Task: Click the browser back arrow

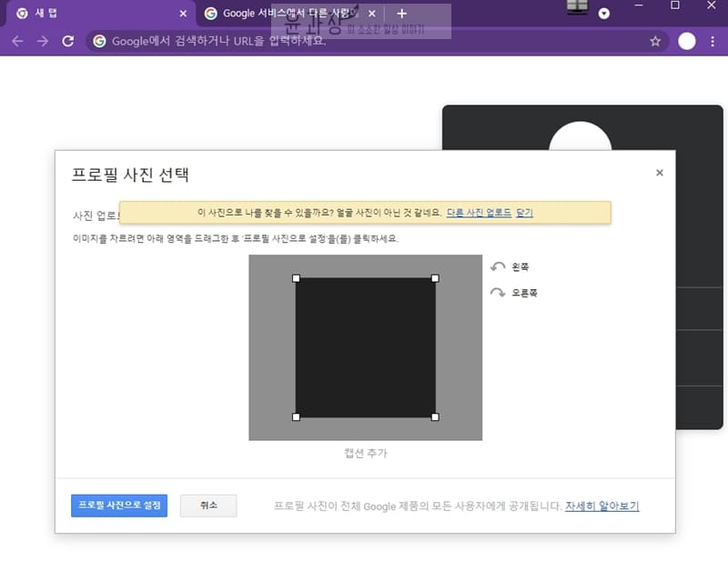Action: pos(17,41)
